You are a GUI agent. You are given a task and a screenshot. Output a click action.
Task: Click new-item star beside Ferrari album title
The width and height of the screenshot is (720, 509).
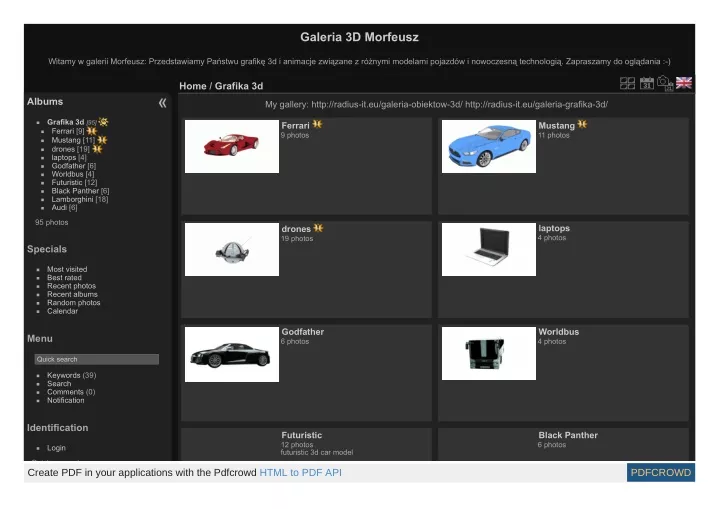(x=317, y=124)
